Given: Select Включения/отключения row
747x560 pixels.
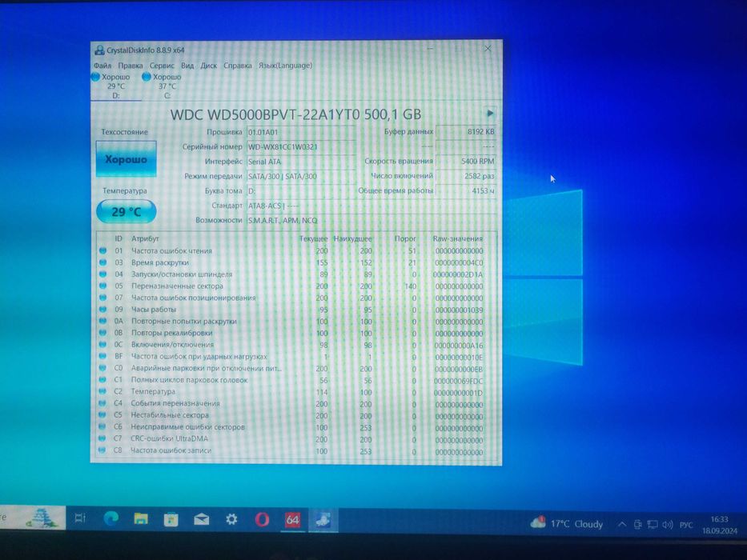Looking at the screenshot, I should [x=295, y=344].
